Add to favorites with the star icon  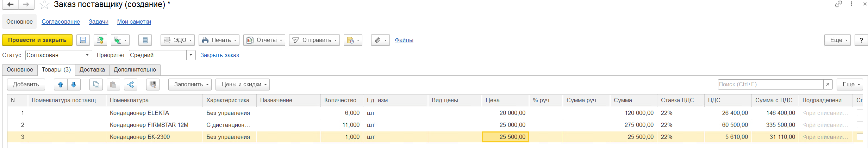(44, 5)
